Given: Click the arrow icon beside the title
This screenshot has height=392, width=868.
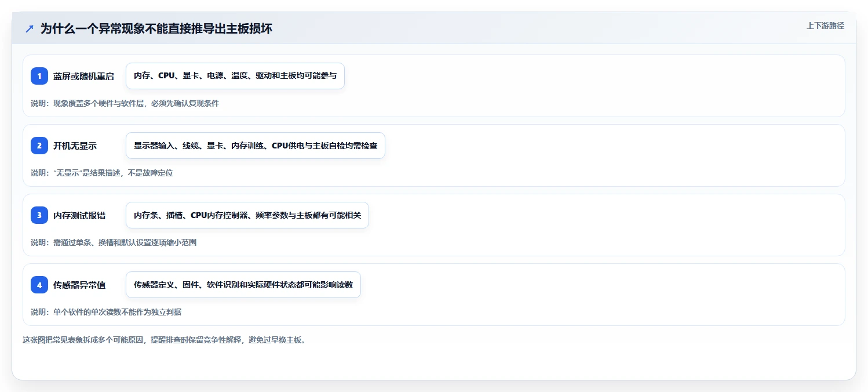Looking at the screenshot, I should (30, 28).
